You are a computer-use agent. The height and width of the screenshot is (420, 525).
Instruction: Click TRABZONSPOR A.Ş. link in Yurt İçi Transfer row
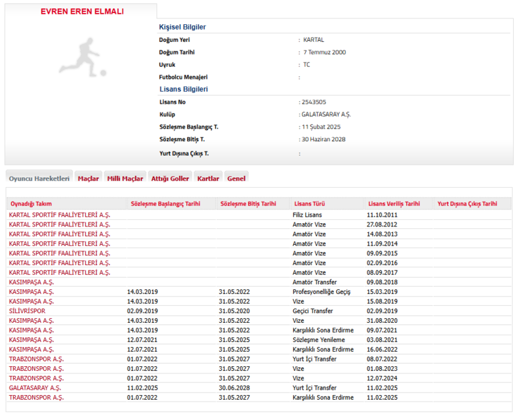(36, 359)
